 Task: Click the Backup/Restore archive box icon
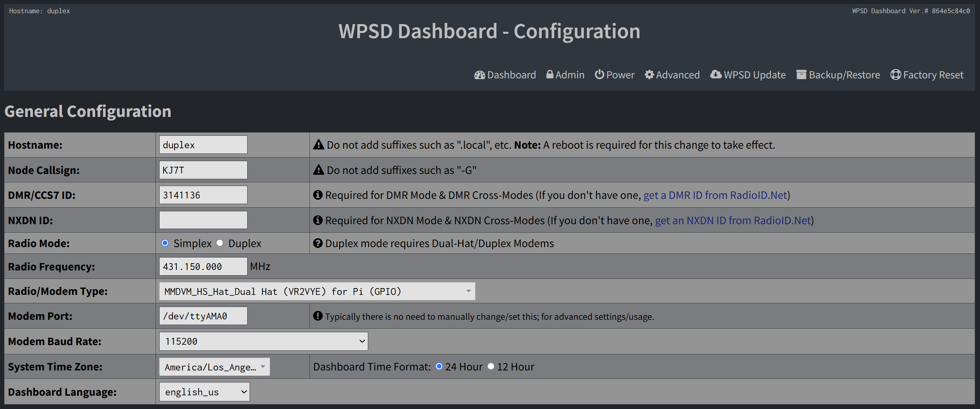point(801,75)
